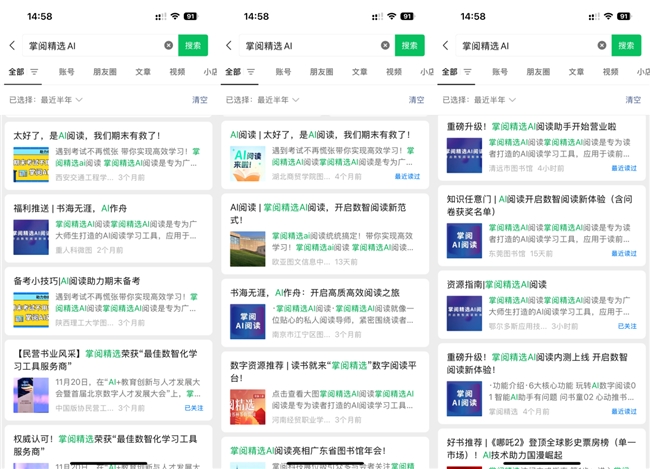
Task: Tap the back arrow in the middle phone screenshot
Action: pyautogui.click(x=229, y=46)
